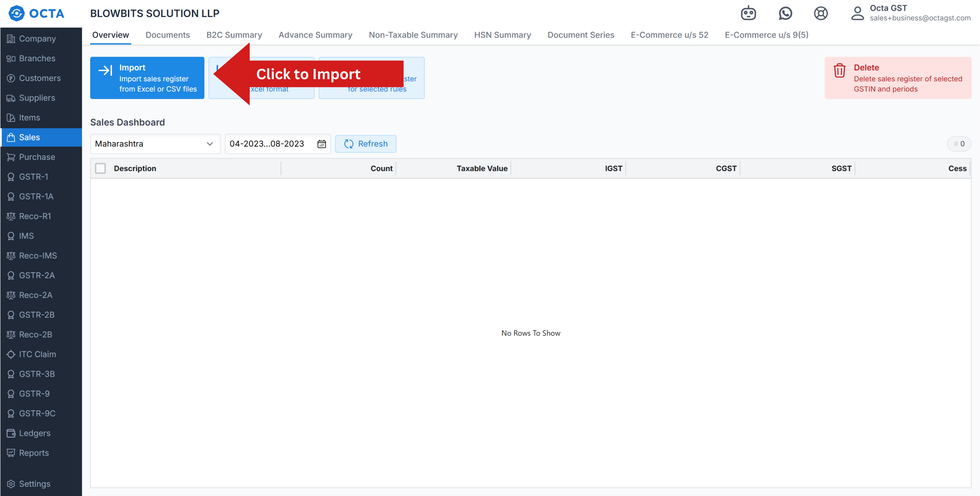Switch to the HSN Summary tab

pyautogui.click(x=502, y=35)
